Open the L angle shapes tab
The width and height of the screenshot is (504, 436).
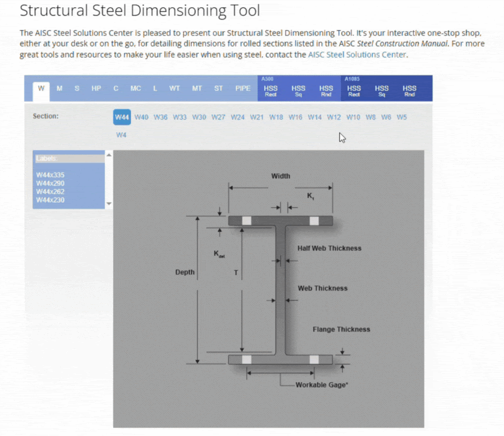tap(155, 89)
